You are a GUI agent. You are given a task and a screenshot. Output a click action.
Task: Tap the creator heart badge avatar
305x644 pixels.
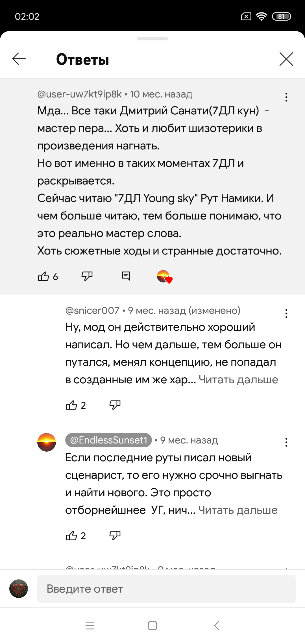pyautogui.click(x=164, y=277)
